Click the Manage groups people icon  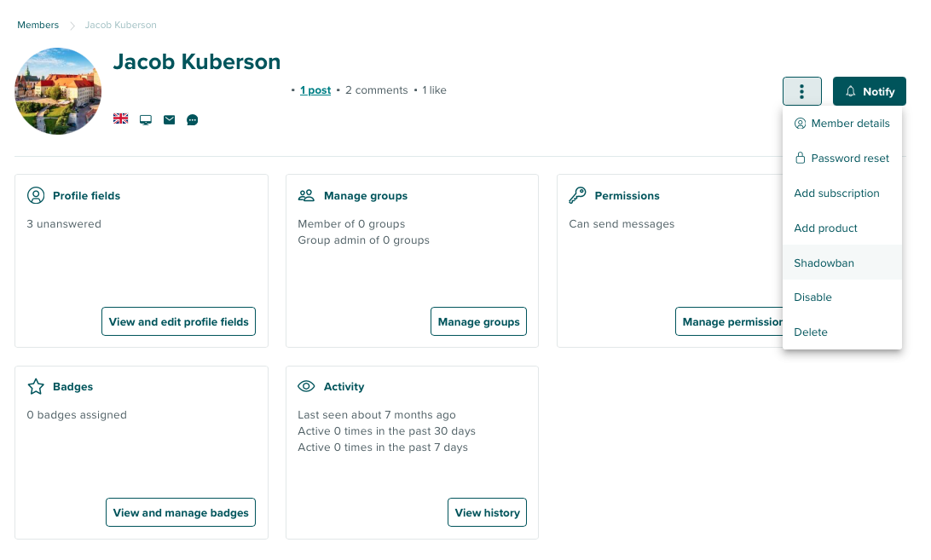[x=306, y=195]
